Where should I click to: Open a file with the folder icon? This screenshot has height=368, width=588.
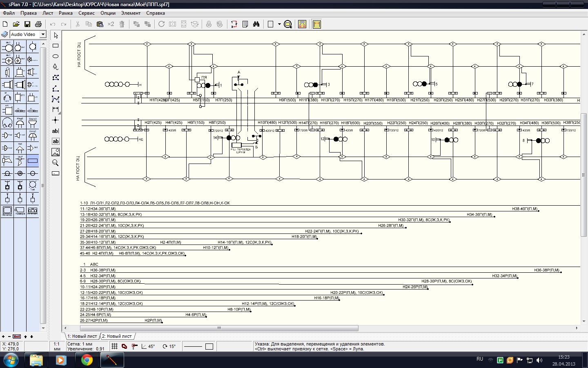pos(16,24)
